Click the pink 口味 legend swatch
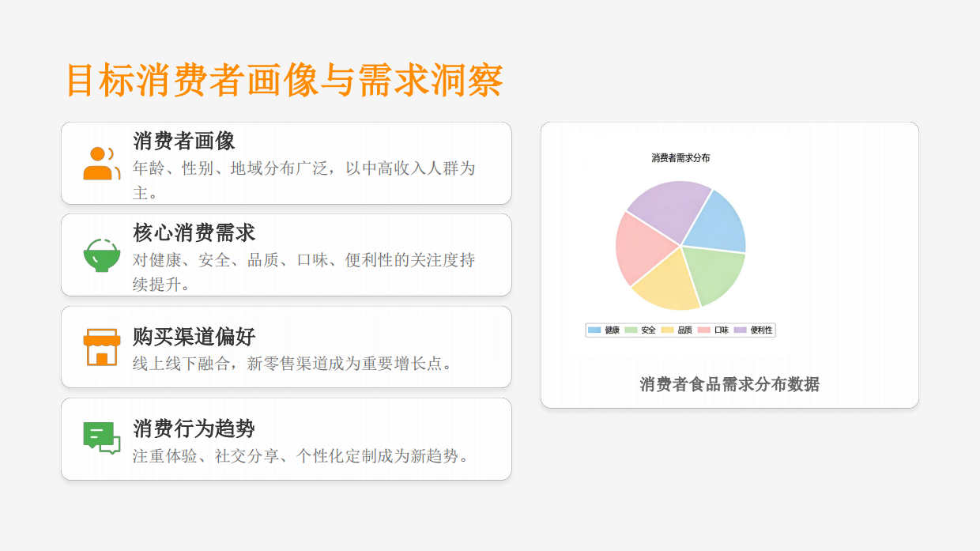Image resolution: width=980 pixels, height=551 pixels. tap(703, 330)
